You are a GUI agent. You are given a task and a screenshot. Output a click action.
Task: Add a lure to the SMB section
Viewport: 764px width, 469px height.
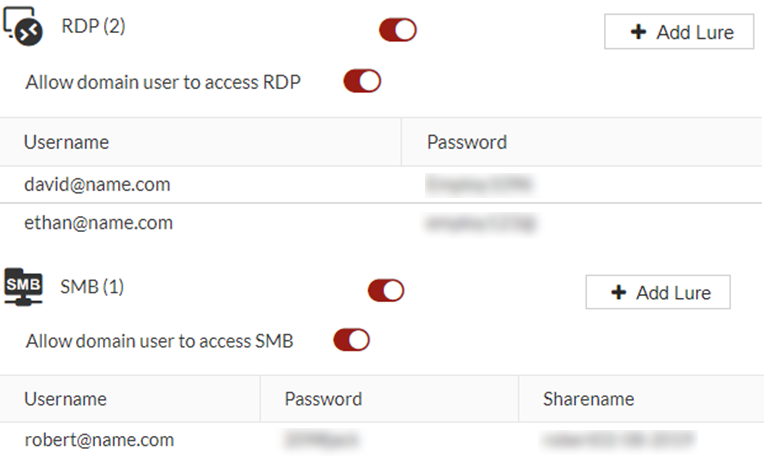[x=658, y=293]
